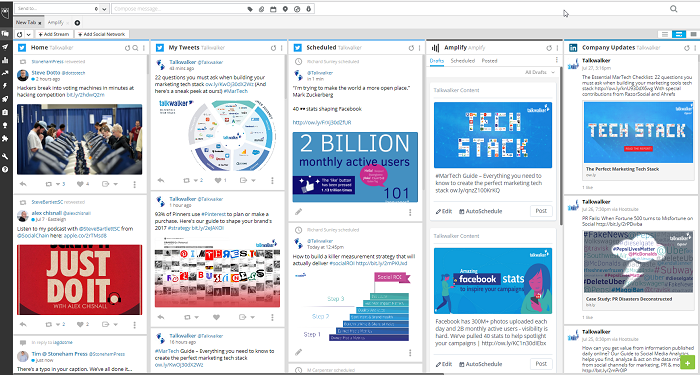Image resolution: width=700 pixels, height=375 pixels.
Task: Open Analytics bar-chart icon in sidebar
Action: pos(5,60)
